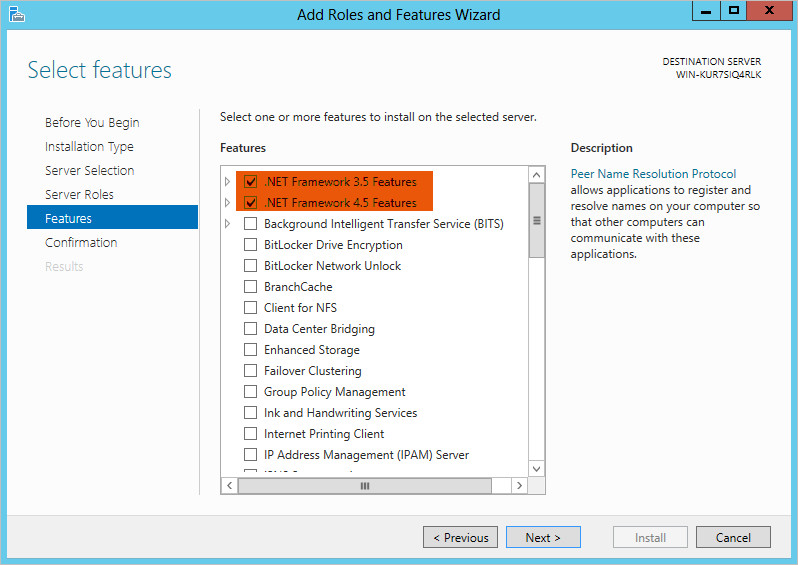Click the vertical scrollbar thumb in features list
The image size is (798, 565).
pyautogui.click(x=537, y=220)
